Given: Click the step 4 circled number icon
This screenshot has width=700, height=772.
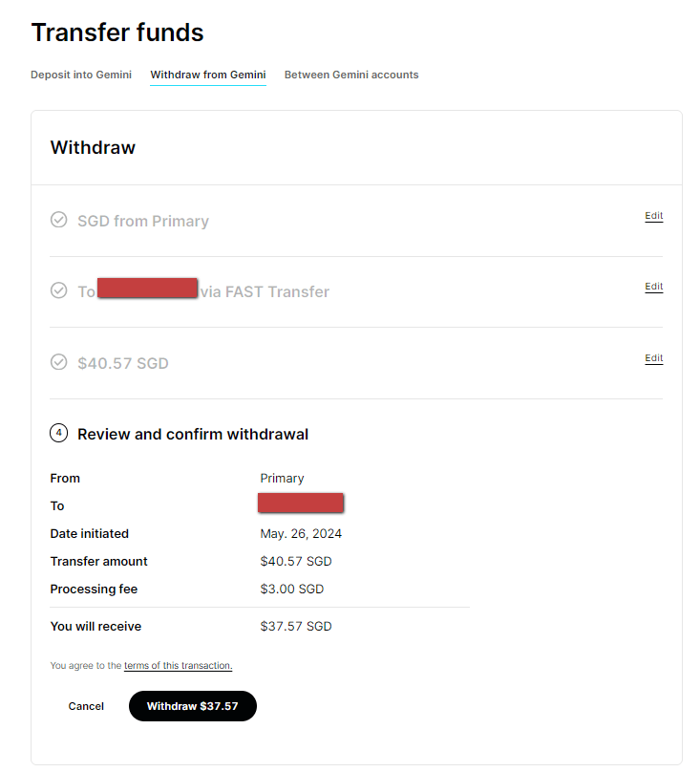Looking at the screenshot, I should (59, 434).
